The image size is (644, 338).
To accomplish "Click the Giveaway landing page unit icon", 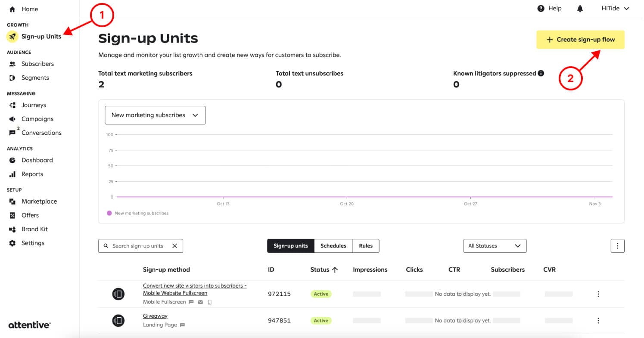I will [x=118, y=321].
